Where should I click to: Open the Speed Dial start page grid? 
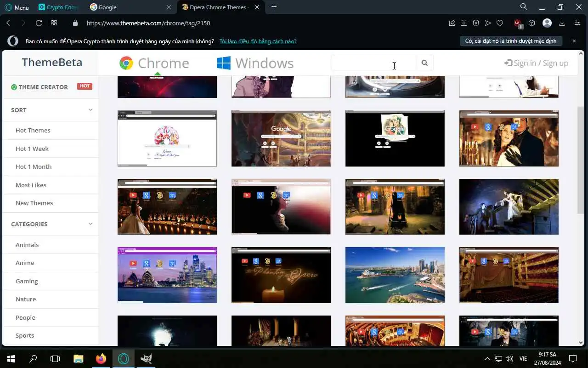(x=54, y=23)
